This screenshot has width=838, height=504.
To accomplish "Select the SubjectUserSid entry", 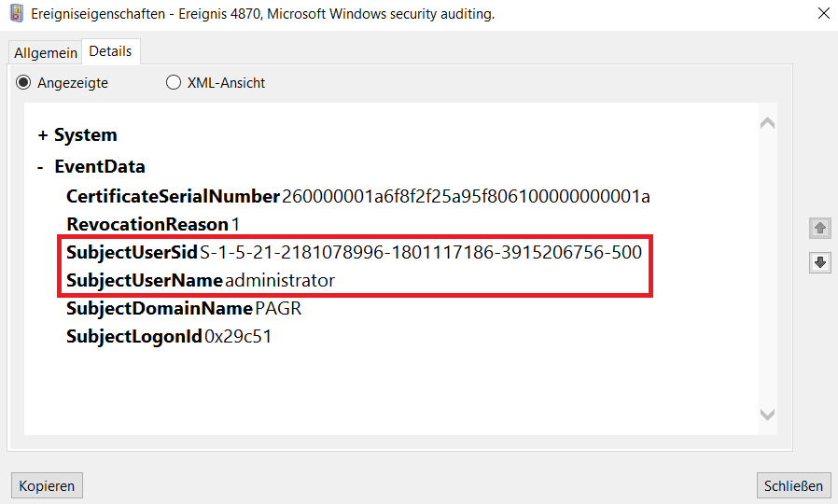I will tap(355, 253).
